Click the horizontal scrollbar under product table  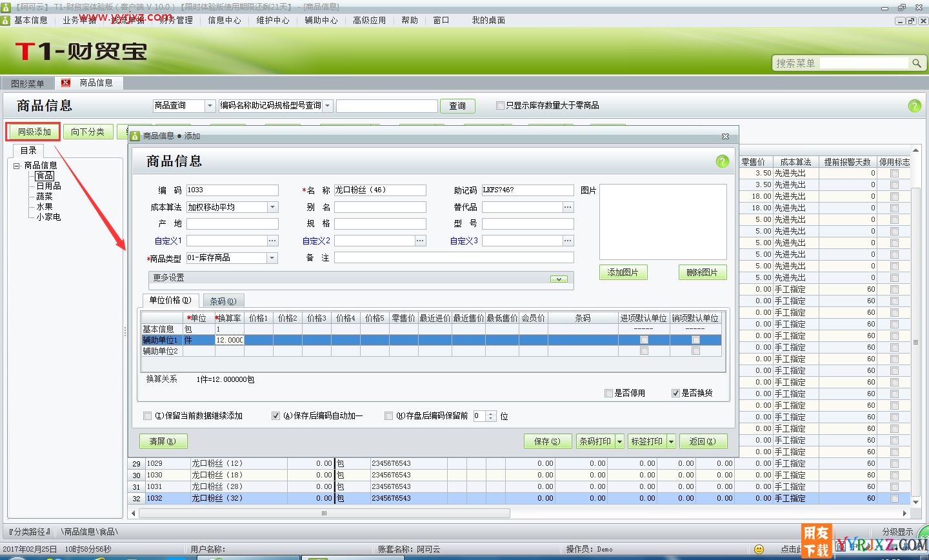pos(324,514)
